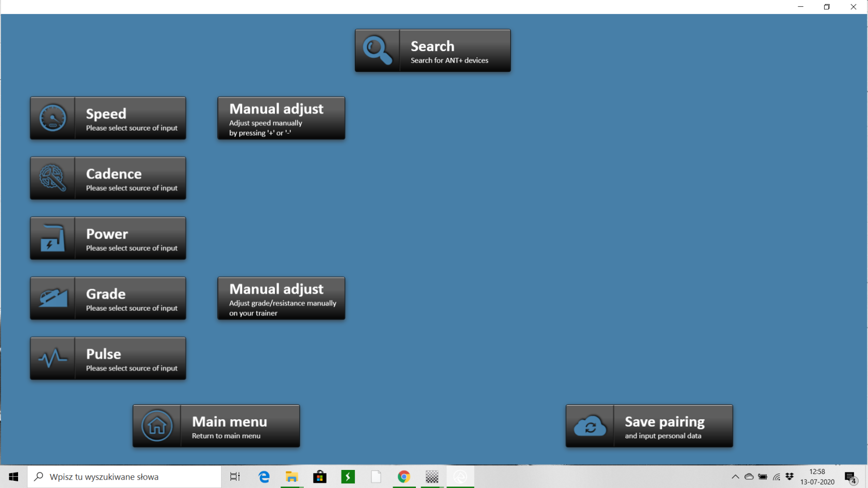Screen dimensions: 868x488
Task: Select the Pulse heartbeat icon
Action: 53,358
